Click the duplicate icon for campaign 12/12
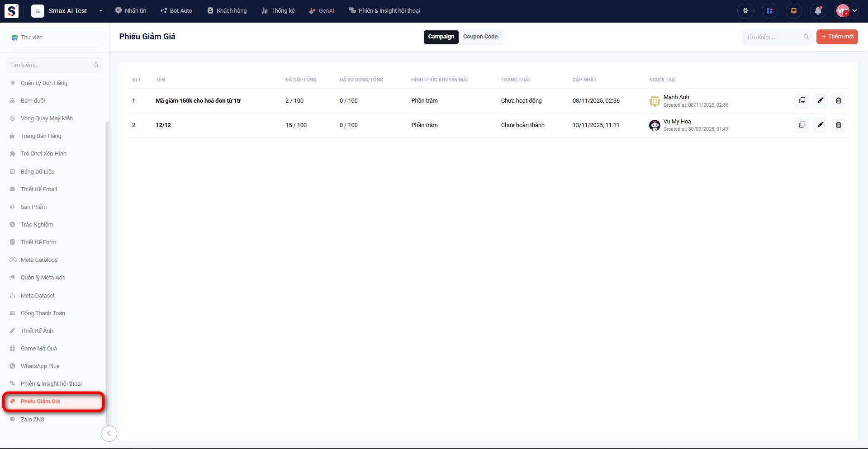Screen dimensions: 868x449 point(802,125)
